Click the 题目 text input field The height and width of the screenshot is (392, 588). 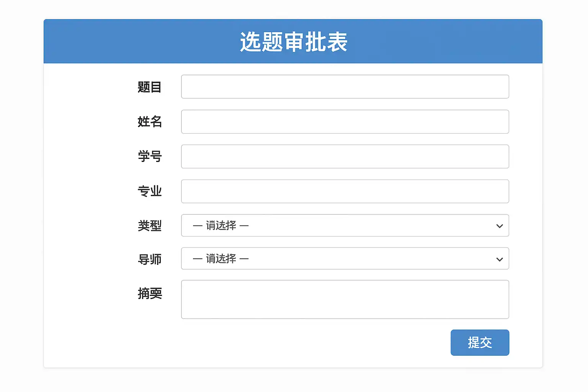coord(345,87)
